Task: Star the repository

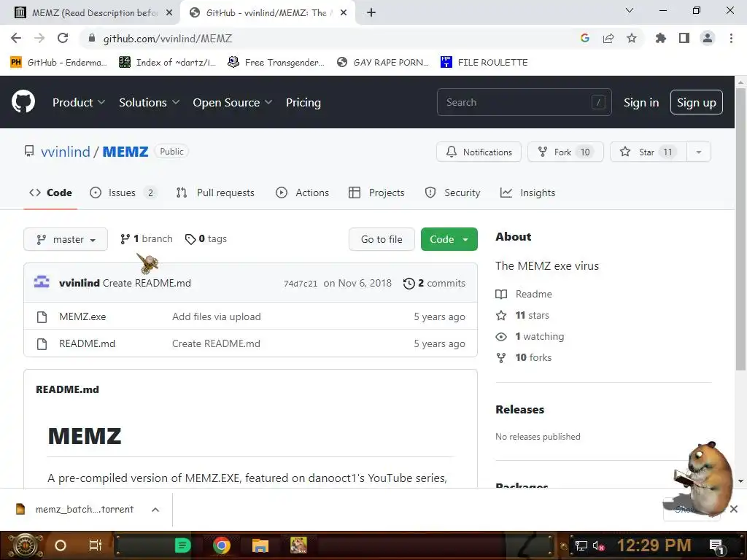Action: [x=649, y=152]
